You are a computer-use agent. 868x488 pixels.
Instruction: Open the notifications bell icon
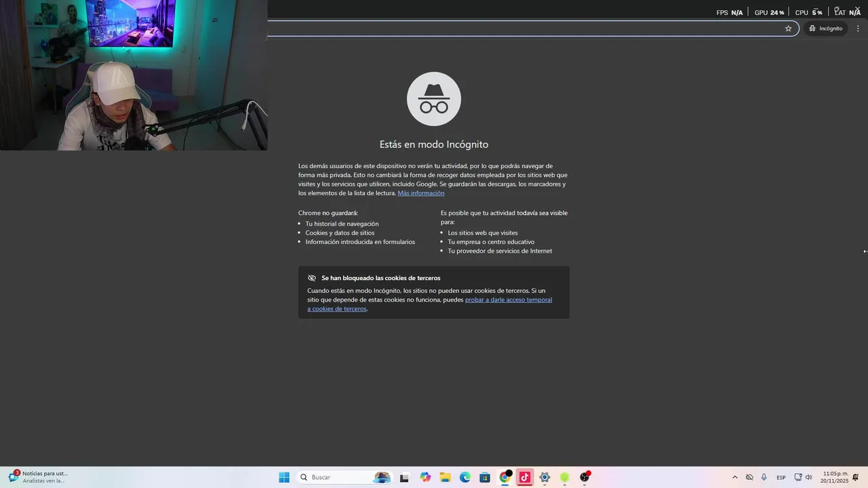856,477
